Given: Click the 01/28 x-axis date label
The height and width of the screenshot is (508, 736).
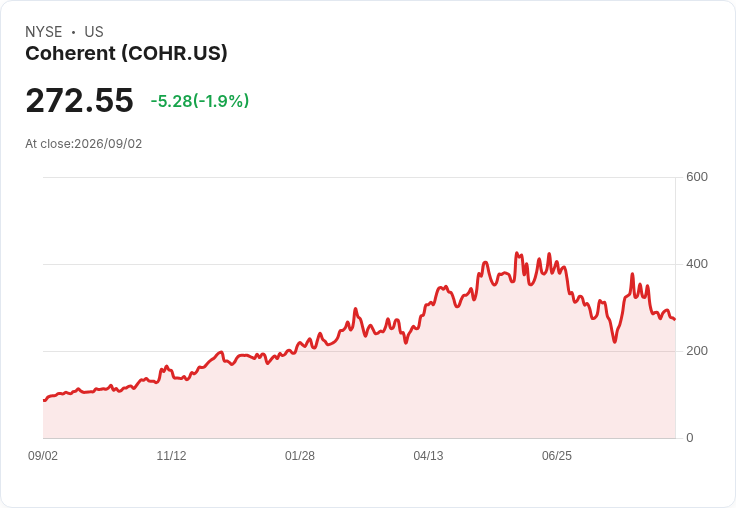Looking at the screenshot, I should (299, 455).
